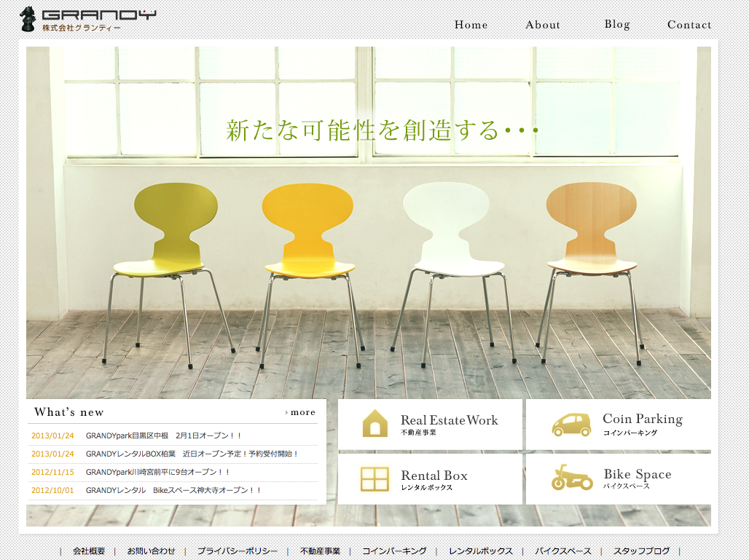Click the car icon for Coin Parking
Screen dimensions: 749x560
pos(571,424)
